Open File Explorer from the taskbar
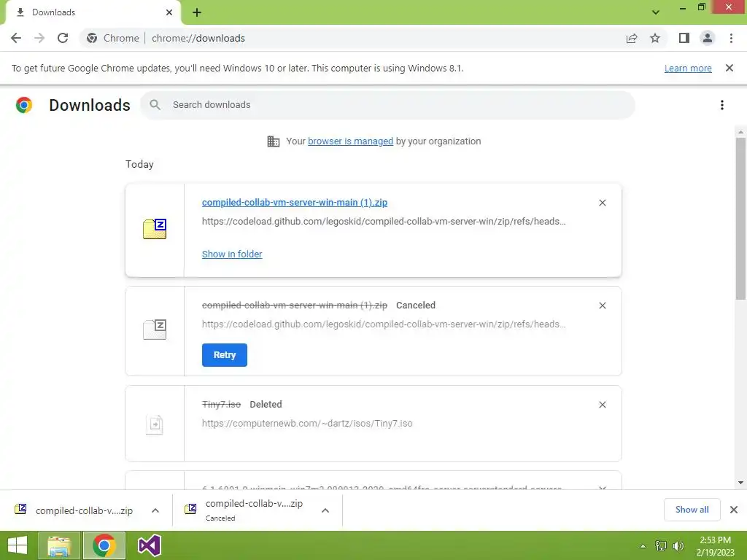 pos(59,545)
